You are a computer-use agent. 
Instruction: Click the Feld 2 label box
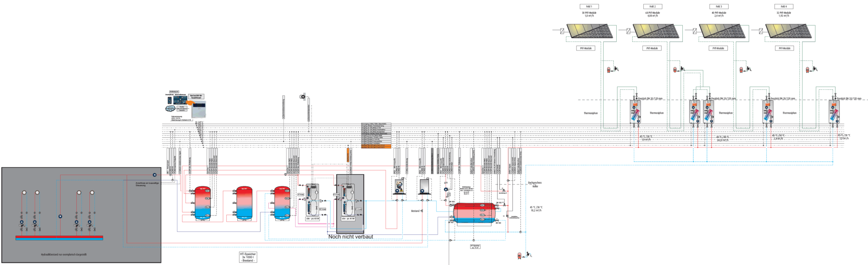click(652, 7)
